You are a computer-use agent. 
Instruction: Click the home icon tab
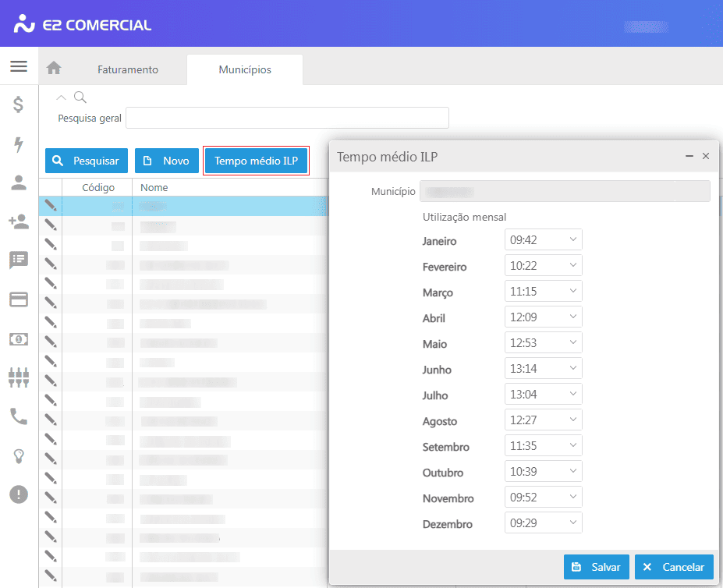tap(54, 69)
